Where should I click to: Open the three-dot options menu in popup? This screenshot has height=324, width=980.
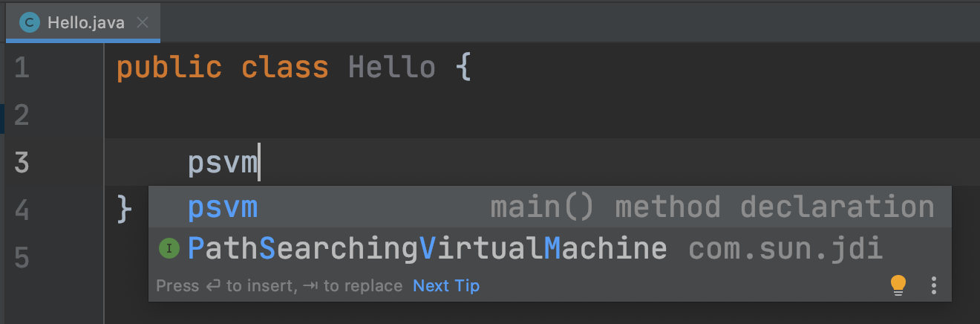pyautogui.click(x=934, y=285)
